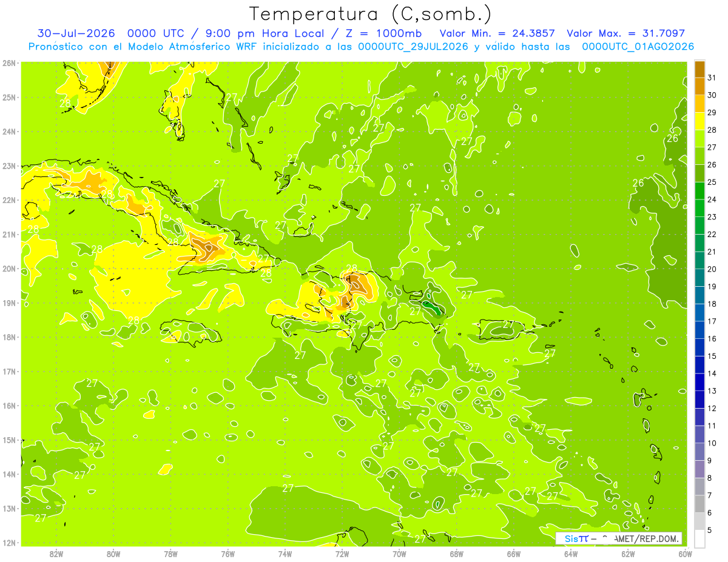This screenshot has height=562, width=728.
Task: Click the "82W" longitude axis label
Action: coord(56,554)
